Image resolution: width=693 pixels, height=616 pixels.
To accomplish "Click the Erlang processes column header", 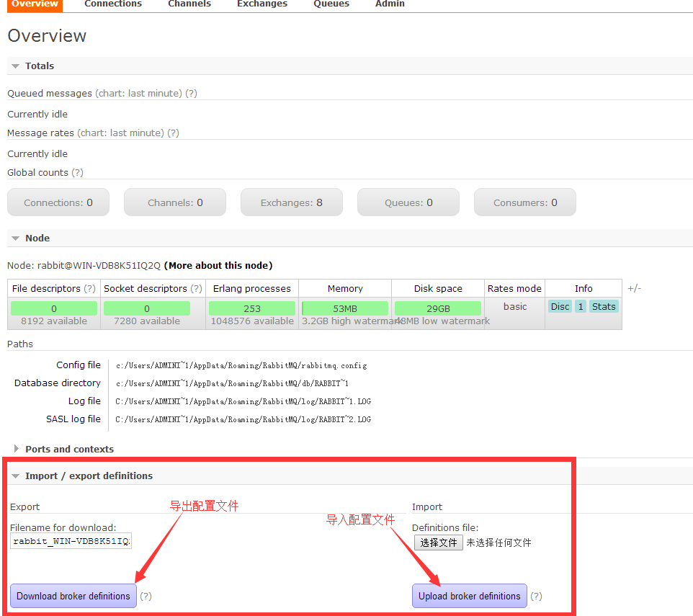I will 252,289.
